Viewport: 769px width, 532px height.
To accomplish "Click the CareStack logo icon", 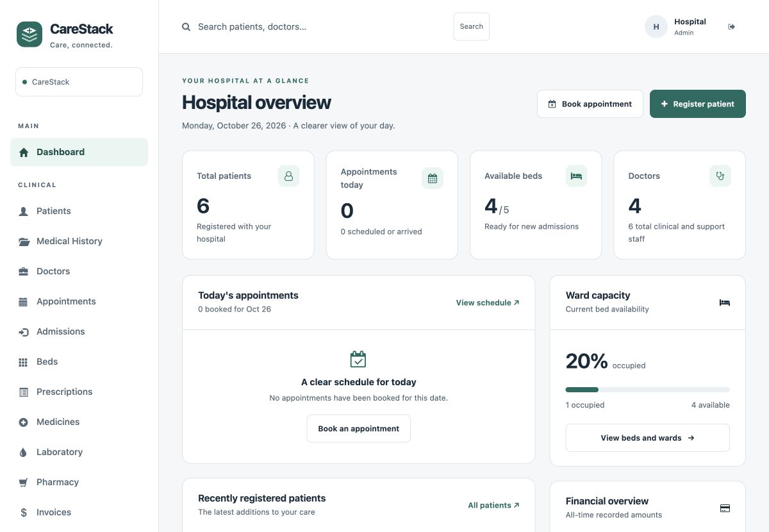I will point(29,34).
